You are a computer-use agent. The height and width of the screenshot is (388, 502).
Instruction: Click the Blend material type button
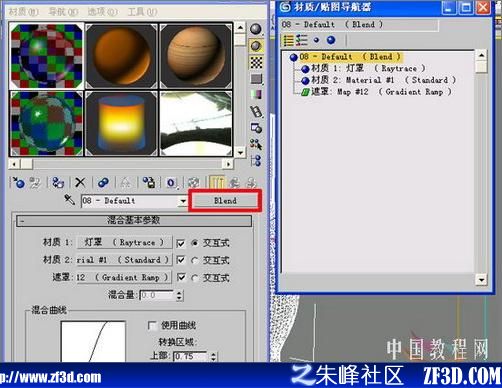coord(225,201)
